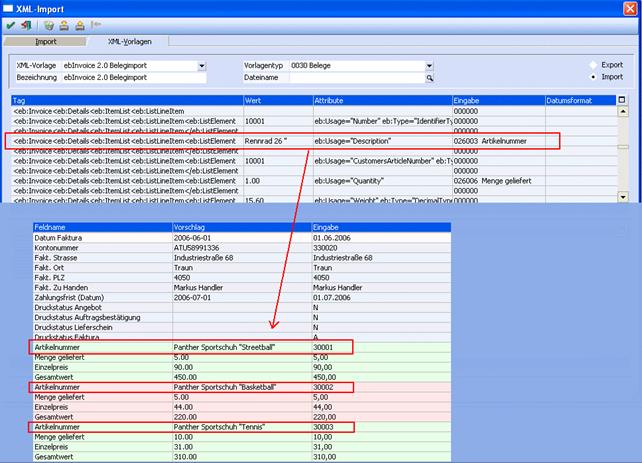Click the grid layout icon in table header
The width and height of the screenshot is (642, 463).
[622, 100]
